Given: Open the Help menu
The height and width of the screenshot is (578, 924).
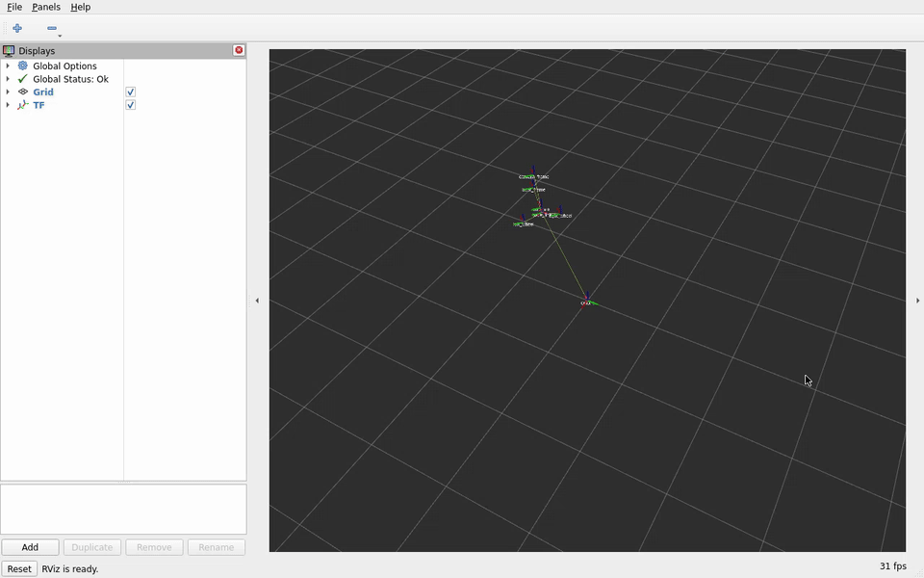Looking at the screenshot, I should (80, 7).
